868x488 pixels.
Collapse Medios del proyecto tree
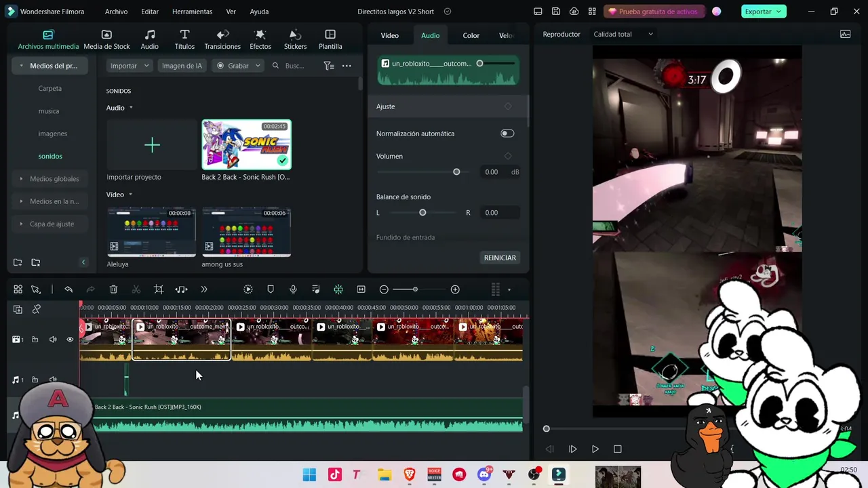click(x=22, y=66)
